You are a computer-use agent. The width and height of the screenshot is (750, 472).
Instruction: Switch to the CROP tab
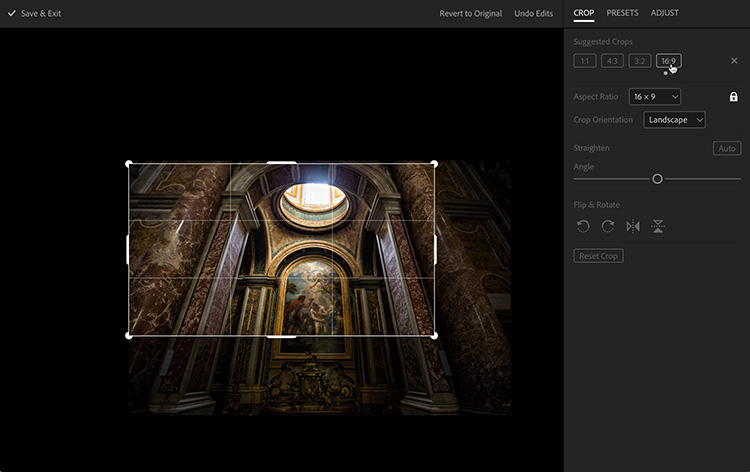(x=584, y=13)
